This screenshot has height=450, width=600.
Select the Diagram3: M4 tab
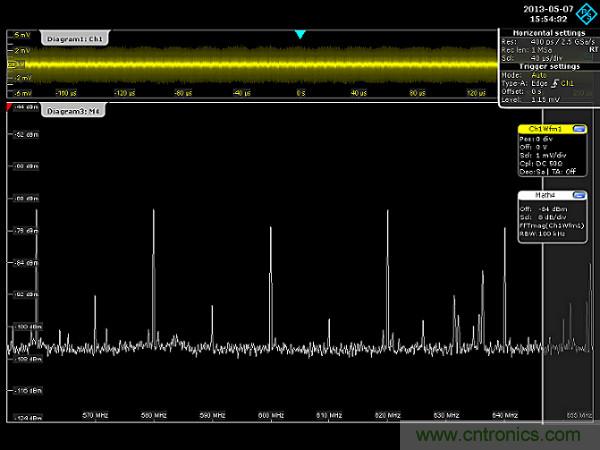pyautogui.click(x=72, y=111)
